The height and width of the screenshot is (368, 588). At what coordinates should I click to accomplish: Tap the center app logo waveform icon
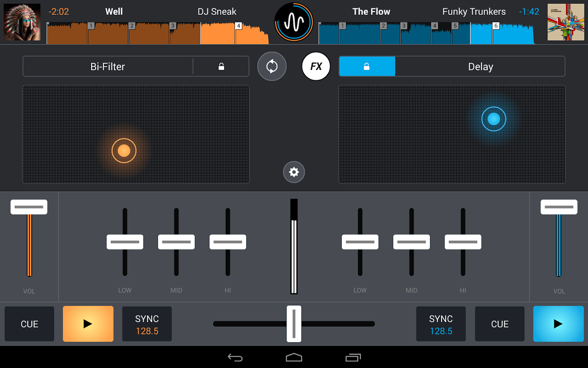point(294,22)
